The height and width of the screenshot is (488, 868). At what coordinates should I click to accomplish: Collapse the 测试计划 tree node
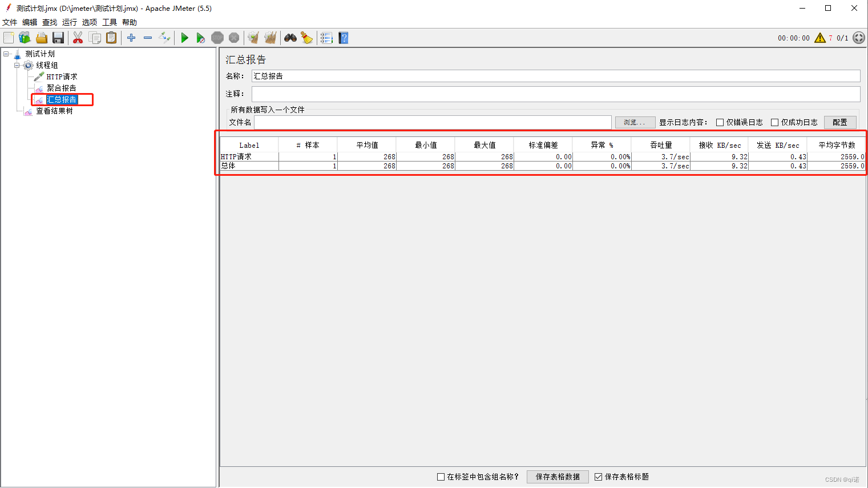pos(6,54)
